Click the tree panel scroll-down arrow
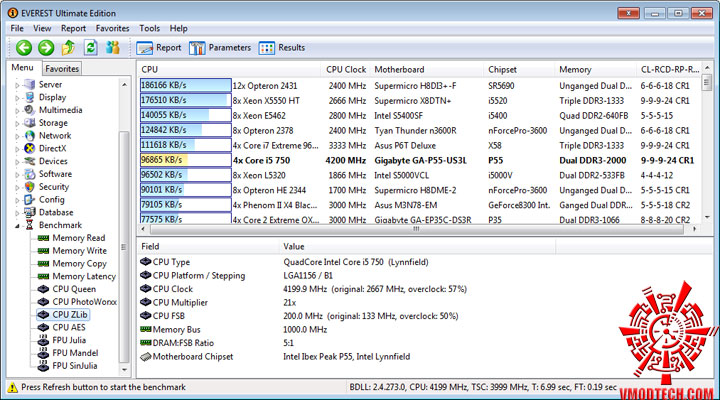 pyautogui.click(x=124, y=369)
